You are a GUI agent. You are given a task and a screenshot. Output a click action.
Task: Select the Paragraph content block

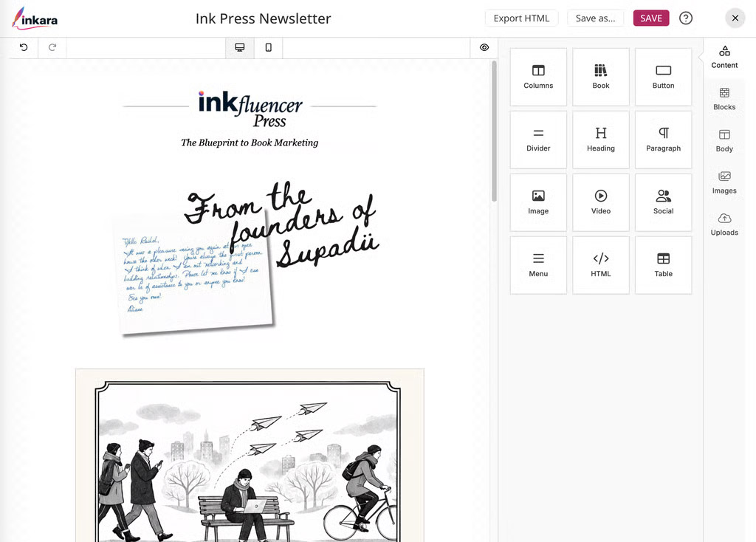pyautogui.click(x=664, y=140)
